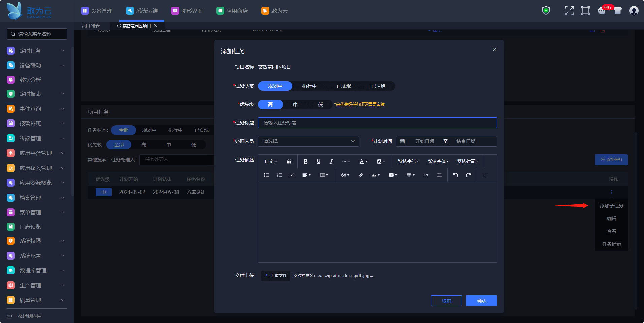Image resolution: width=644 pixels, height=323 pixels.
Task: Click the 任务标题 input field
Action: pyautogui.click(x=377, y=123)
